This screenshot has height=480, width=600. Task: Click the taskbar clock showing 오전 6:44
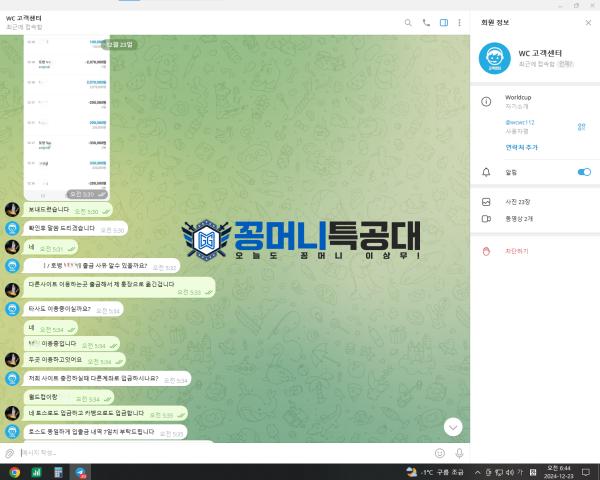tap(559, 472)
